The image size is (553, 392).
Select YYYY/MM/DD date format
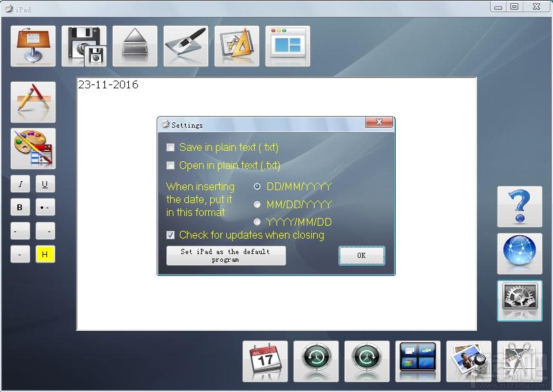(257, 222)
